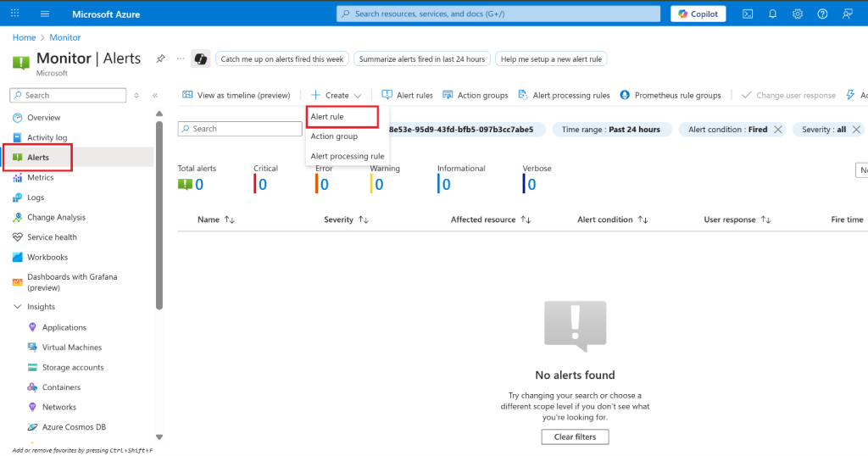Select Alerts in the sidebar
The height and width of the screenshot is (456, 868).
click(x=37, y=157)
